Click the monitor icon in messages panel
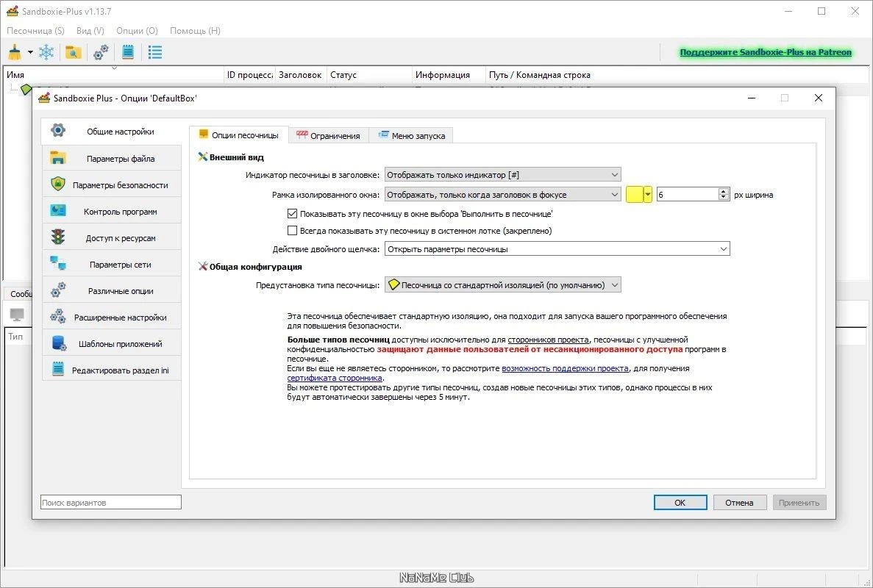The width and height of the screenshot is (873, 588). click(17, 315)
